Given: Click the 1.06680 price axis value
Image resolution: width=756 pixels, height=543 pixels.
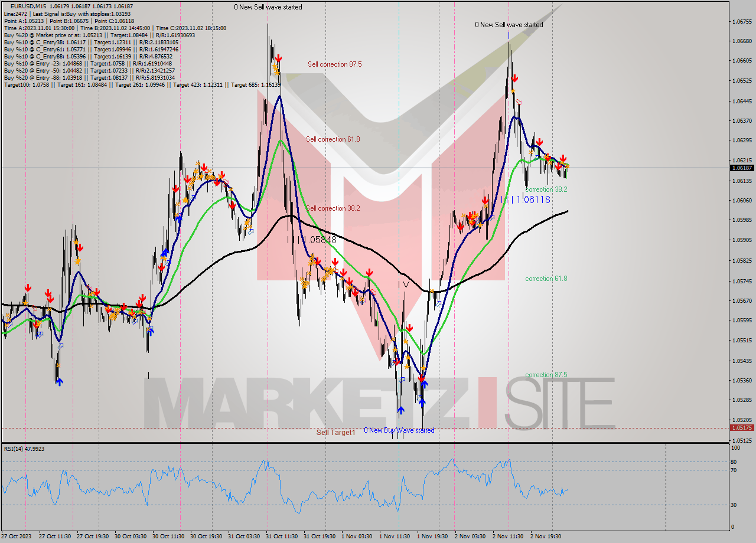Looking at the screenshot, I should click(x=742, y=41).
